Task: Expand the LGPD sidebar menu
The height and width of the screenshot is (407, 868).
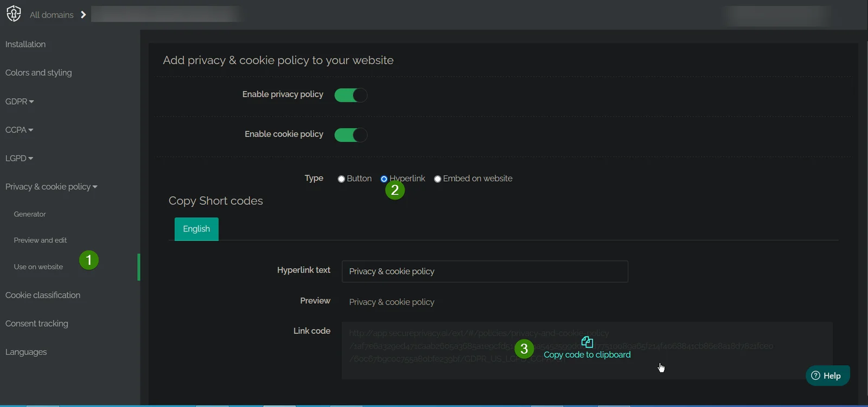Action: [19, 158]
